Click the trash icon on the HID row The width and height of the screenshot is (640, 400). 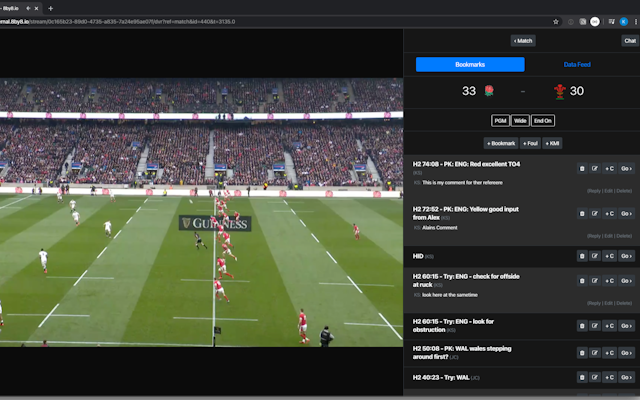click(582, 256)
